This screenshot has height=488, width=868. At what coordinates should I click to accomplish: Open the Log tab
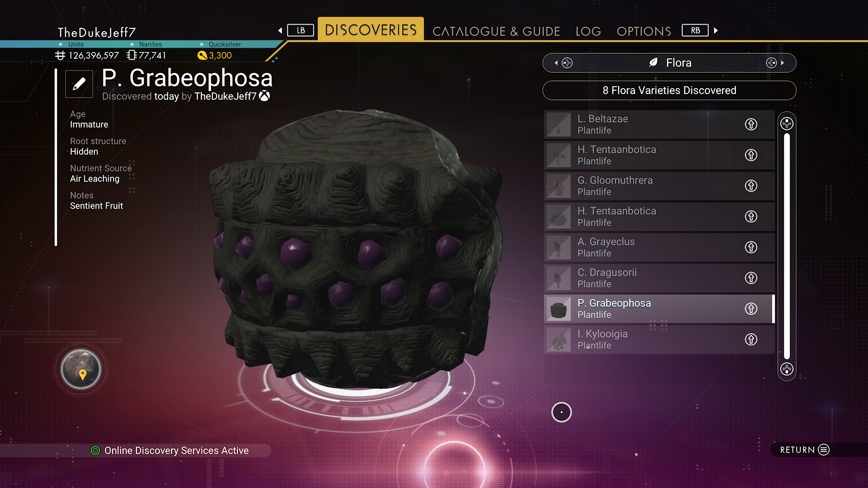[588, 31]
